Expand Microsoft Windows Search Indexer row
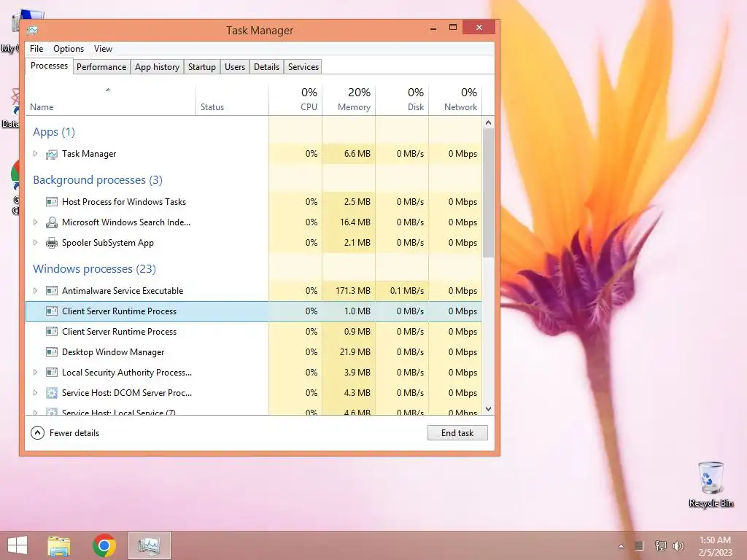This screenshot has width=747, height=560. click(35, 222)
